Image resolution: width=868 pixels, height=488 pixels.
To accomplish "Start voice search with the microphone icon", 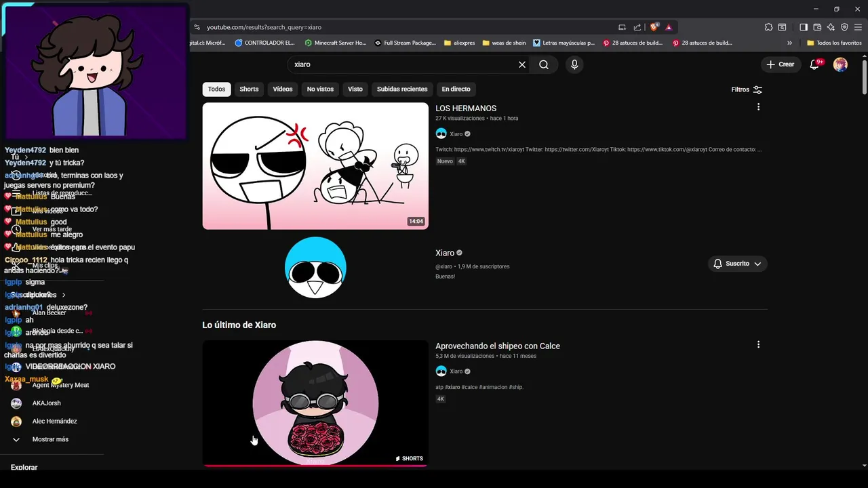I will point(574,64).
